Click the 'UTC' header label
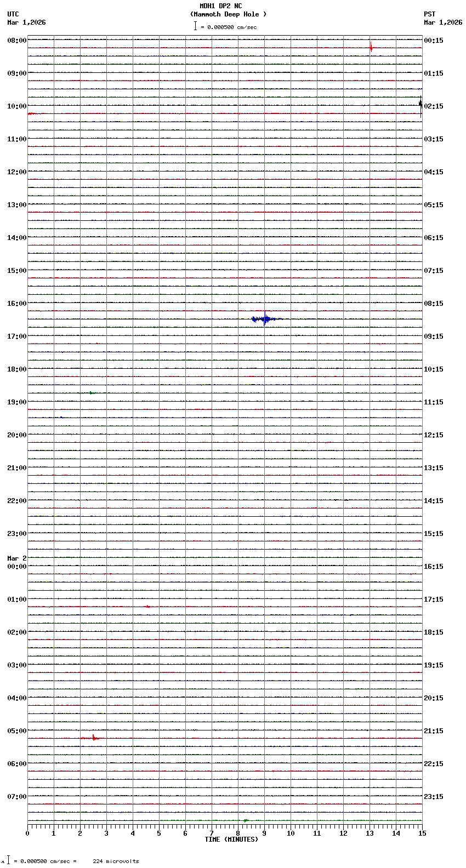Image resolution: width=466 pixels, height=868 pixels. 13,14
